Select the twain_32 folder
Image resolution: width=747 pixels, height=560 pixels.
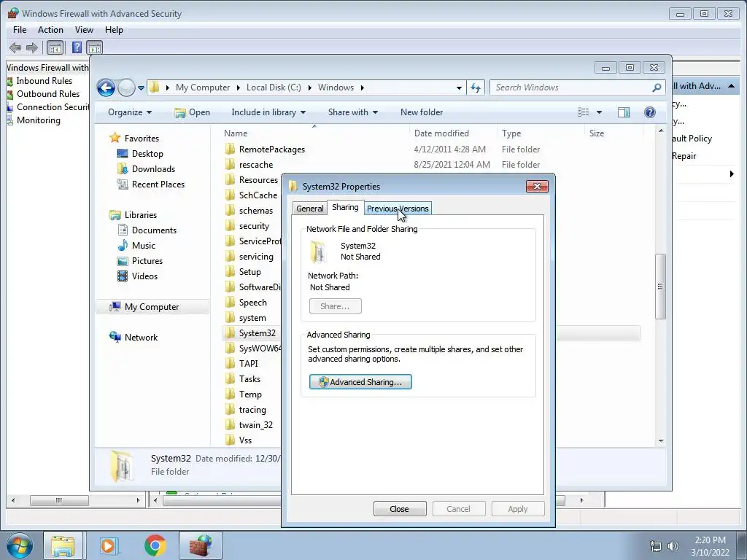coord(256,425)
